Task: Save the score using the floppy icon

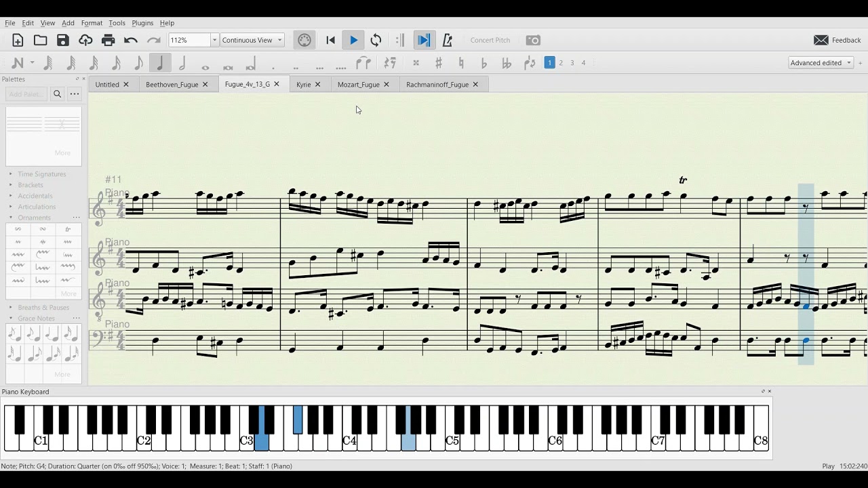Action: 63,41
